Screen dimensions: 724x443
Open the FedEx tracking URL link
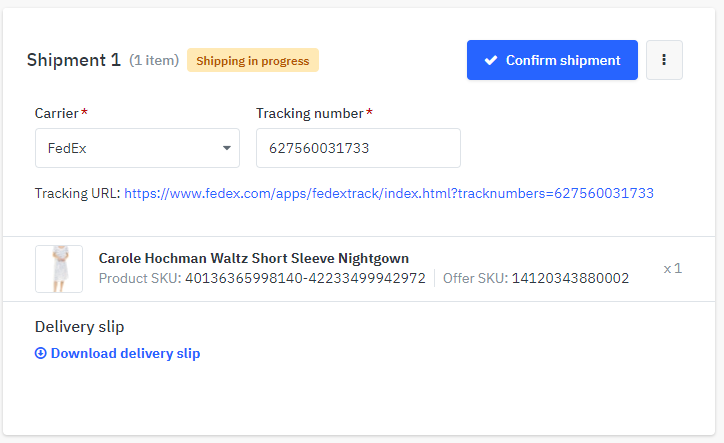pyautogui.click(x=389, y=193)
